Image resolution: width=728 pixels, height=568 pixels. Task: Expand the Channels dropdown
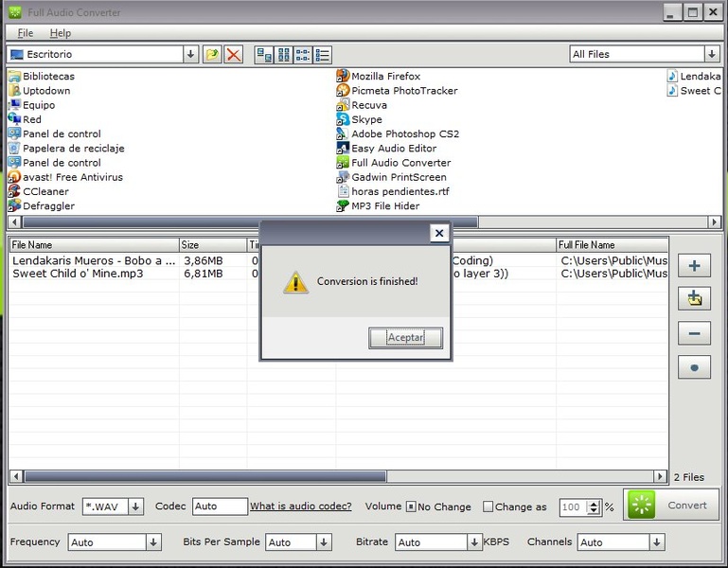pyautogui.click(x=656, y=542)
